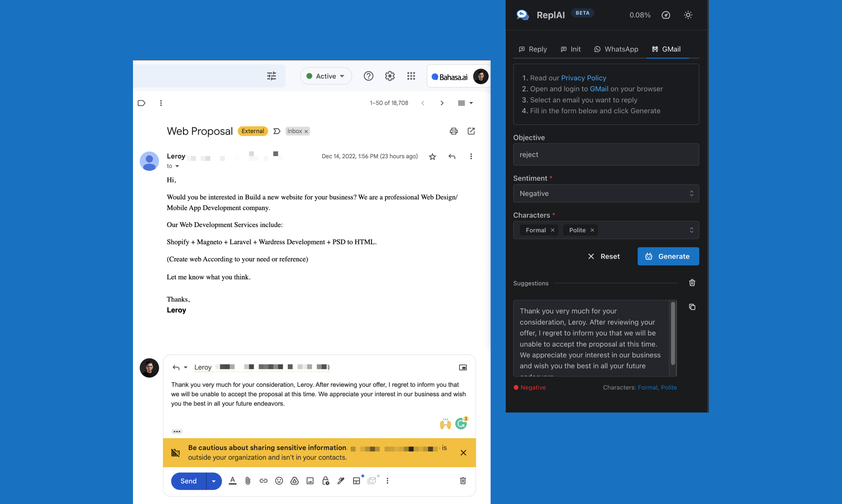Select the GMail tab in ReplAI
The width and height of the screenshot is (842, 504).
666,49
